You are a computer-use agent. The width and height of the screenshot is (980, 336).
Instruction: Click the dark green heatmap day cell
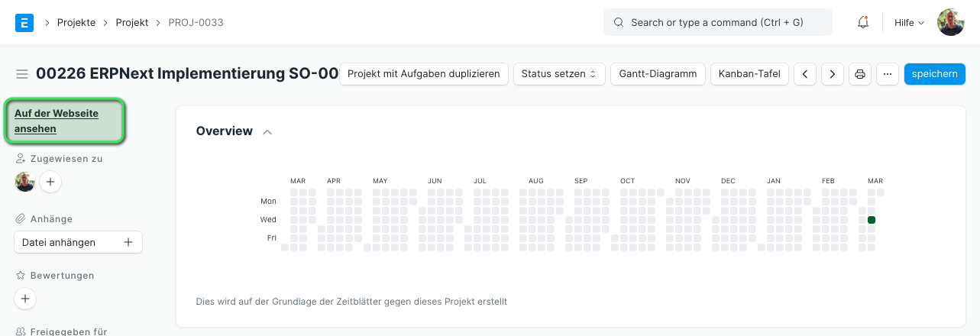(872, 220)
